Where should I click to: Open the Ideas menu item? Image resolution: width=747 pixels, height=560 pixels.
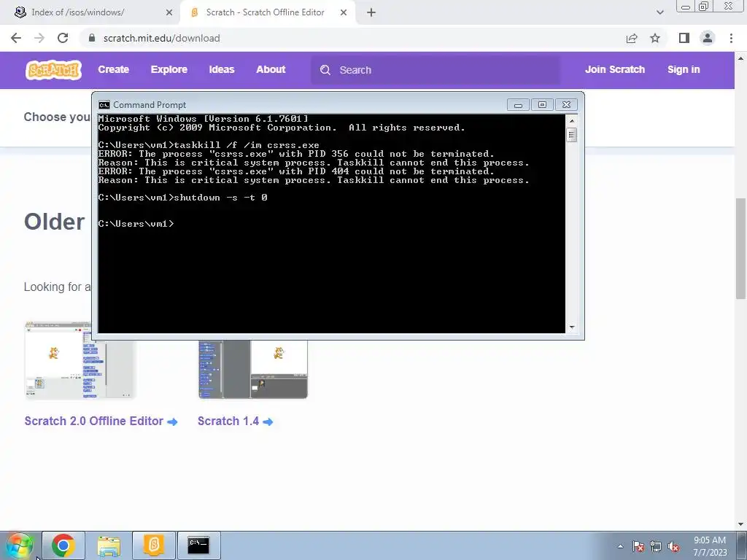222,69
